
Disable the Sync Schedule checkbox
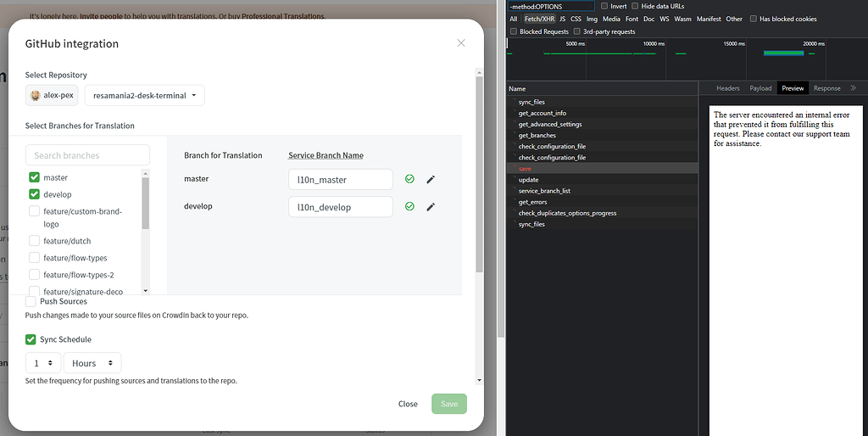(31, 339)
